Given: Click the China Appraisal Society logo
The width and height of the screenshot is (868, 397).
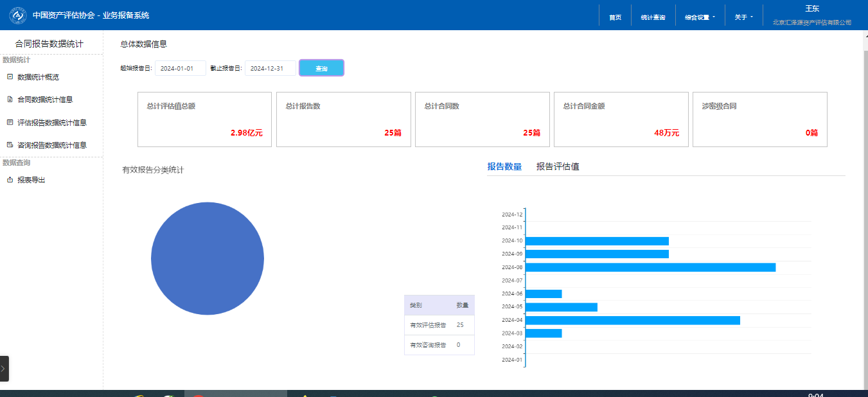Looking at the screenshot, I should 17,15.
